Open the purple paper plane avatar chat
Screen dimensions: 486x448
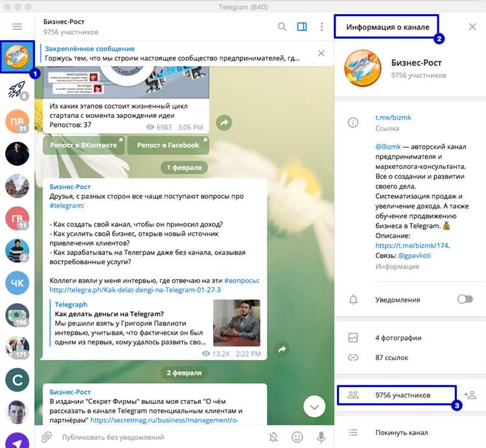coord(17,440)
